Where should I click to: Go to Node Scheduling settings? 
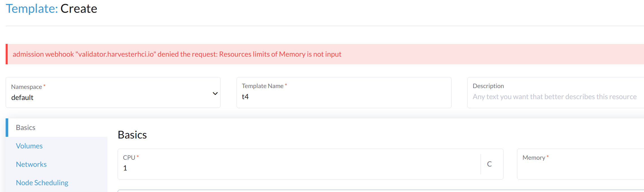42,182
